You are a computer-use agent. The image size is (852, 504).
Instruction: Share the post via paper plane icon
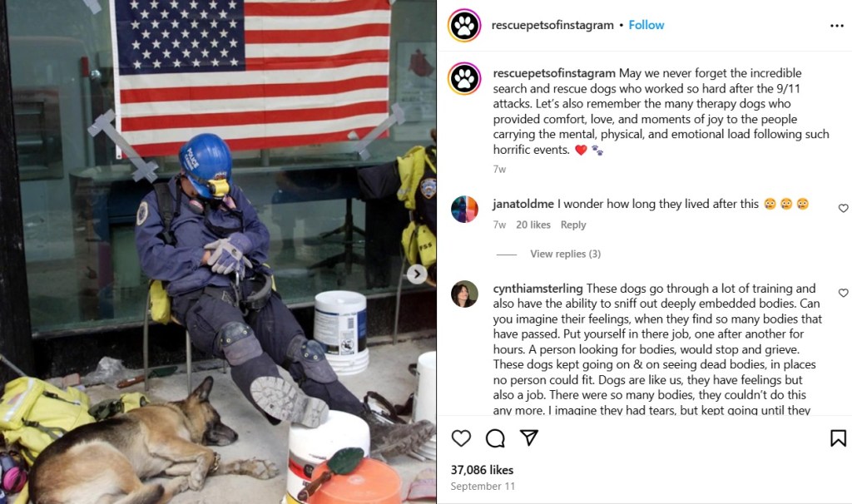pos(528,437)
